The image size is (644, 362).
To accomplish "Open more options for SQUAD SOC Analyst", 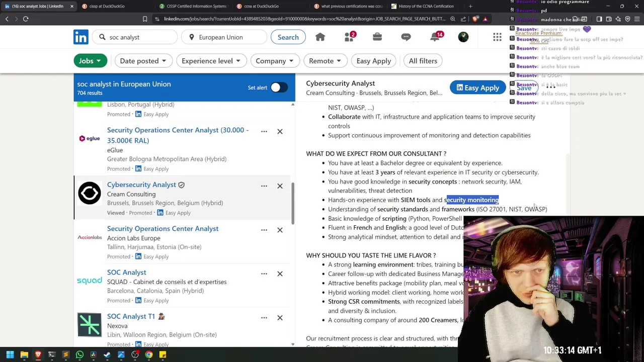I will coord(264,274).
